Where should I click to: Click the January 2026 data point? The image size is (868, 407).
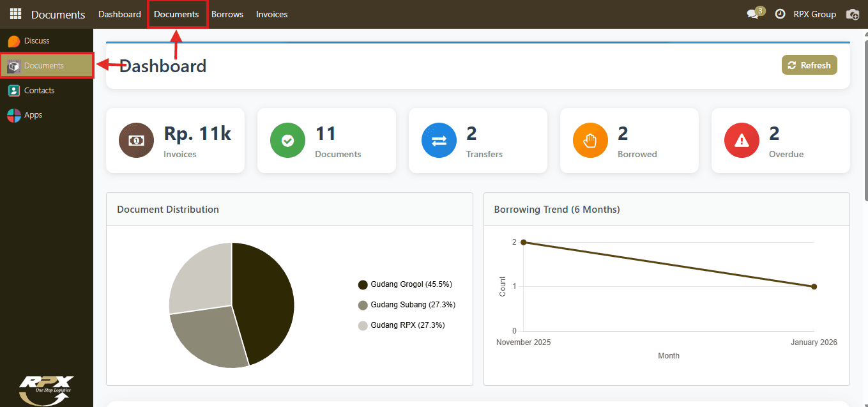coord(814,286)
